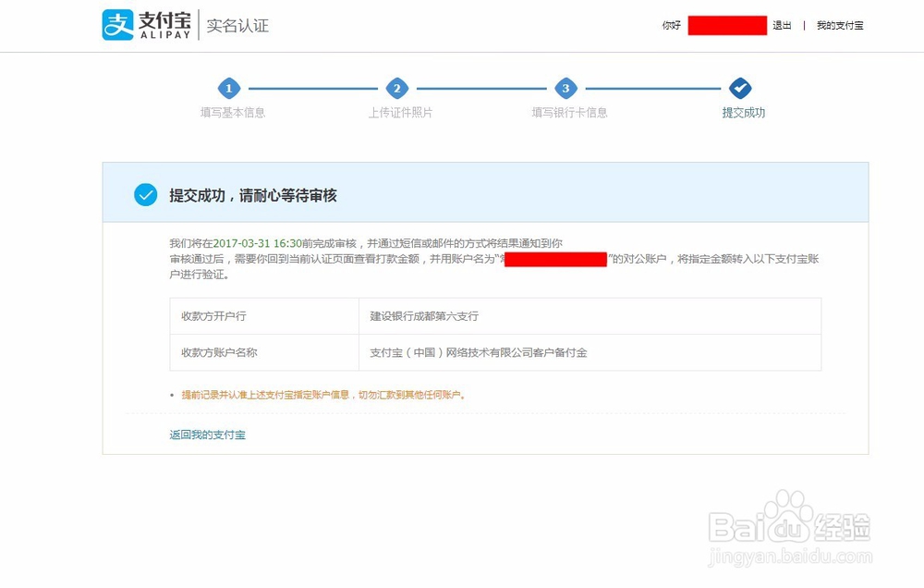The width and height of the screenshot is (924, 588).
Task: Click the 填写银行卡信息 step label
Action: coord(569,113)
